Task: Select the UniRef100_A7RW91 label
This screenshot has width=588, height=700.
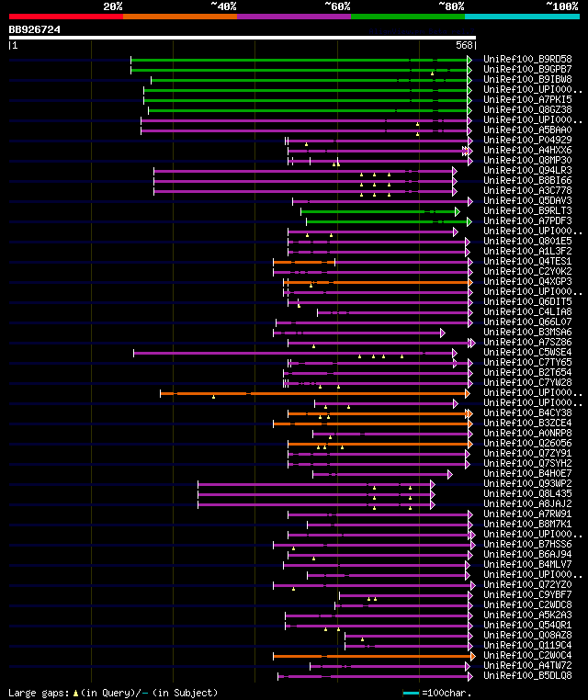Action: 527,514
